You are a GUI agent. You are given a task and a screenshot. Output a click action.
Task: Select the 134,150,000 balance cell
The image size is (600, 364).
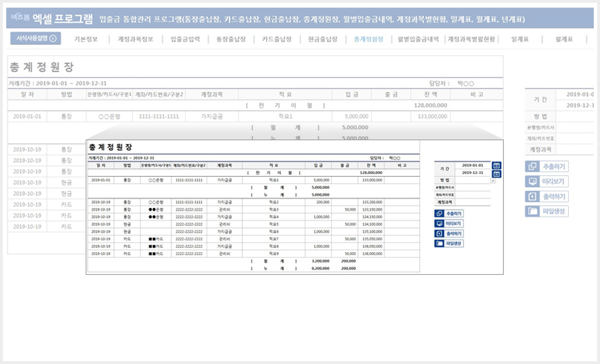371,217
